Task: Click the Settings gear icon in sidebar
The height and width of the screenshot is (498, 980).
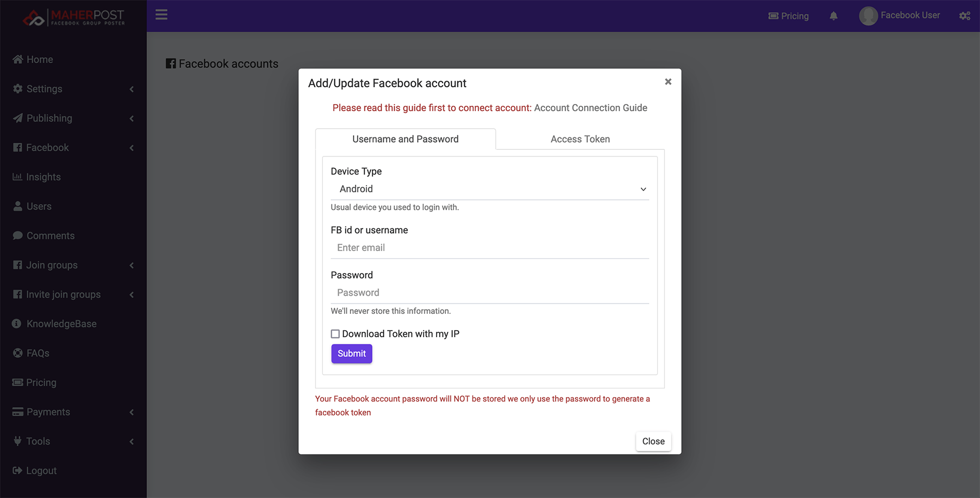Action: (x=18, y=88)
